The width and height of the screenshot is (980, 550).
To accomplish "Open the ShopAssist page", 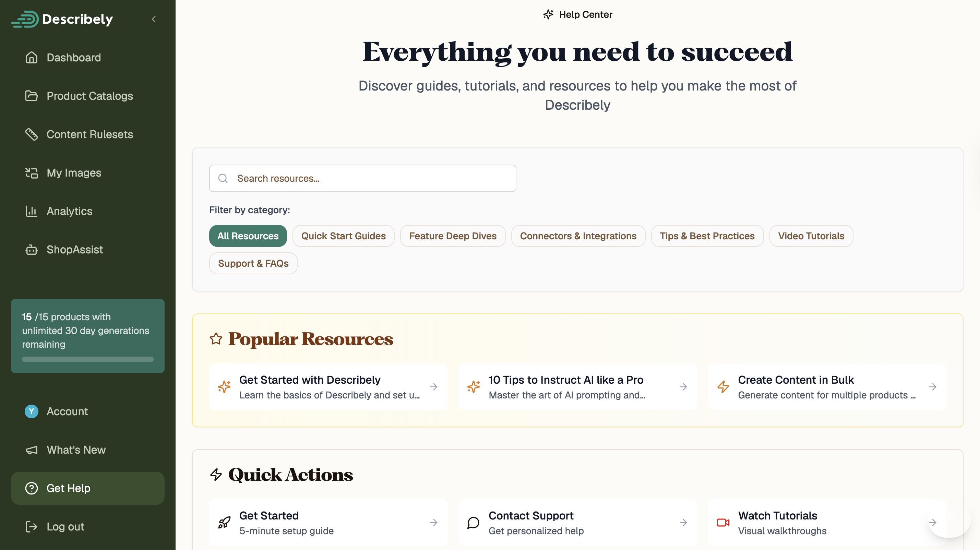I will pos(87,250).
